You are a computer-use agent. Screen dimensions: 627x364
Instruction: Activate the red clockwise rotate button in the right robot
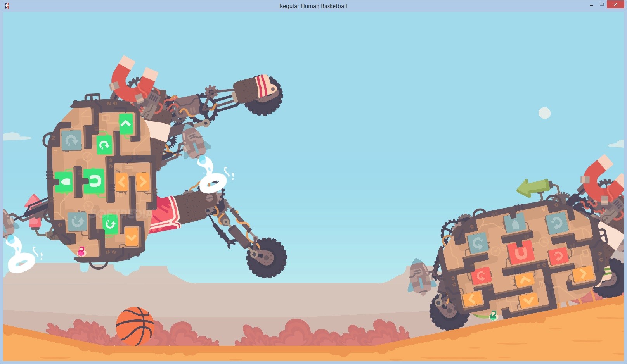pos(558,256)
